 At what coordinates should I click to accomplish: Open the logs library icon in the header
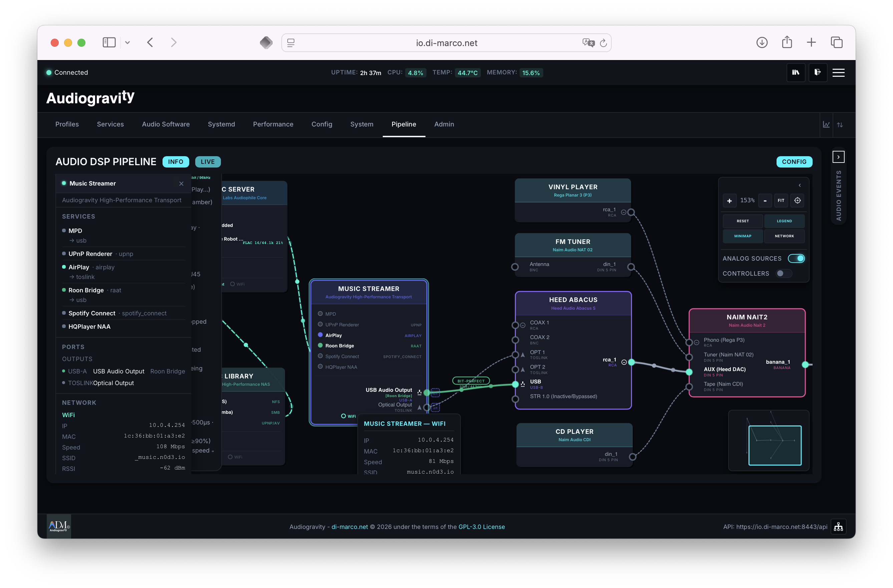click(x=796, y=72)
